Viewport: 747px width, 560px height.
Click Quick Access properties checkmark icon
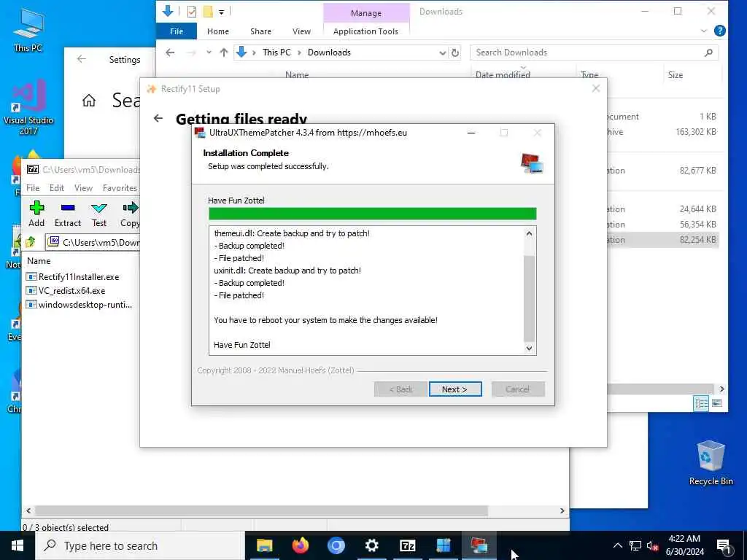point(192,12)
